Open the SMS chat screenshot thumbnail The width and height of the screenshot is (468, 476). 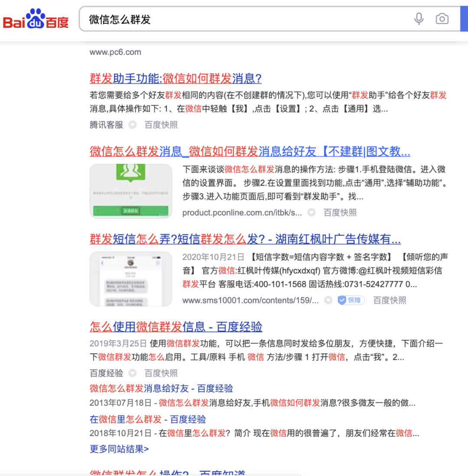tap(131, 279)
